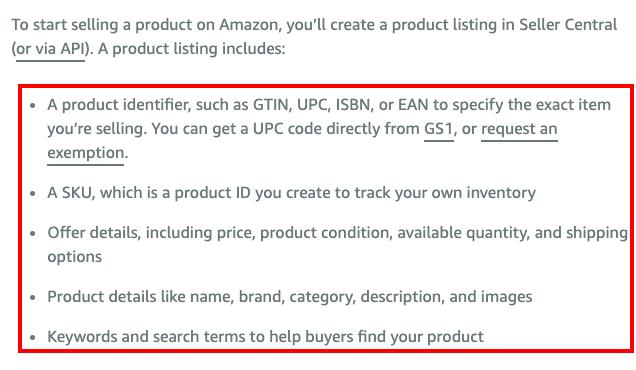Click the word 'options' under Offer details
The image size is (636, 370).
coord(75,257)
